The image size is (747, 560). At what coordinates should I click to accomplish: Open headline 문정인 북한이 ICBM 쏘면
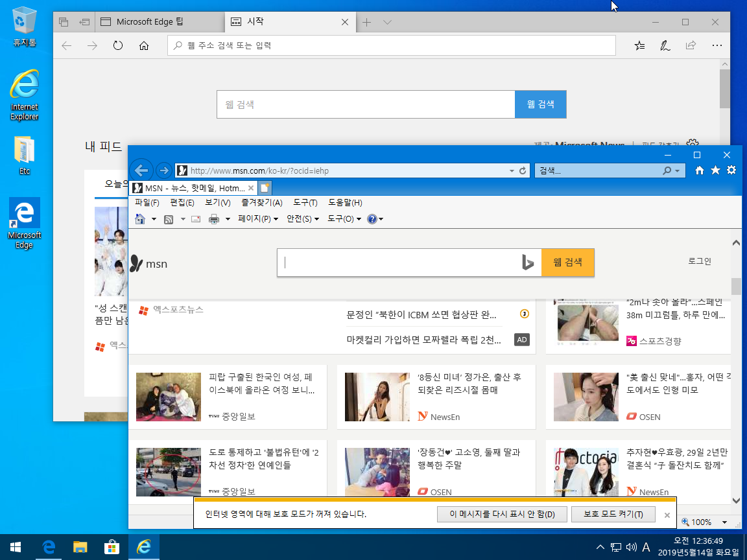pyautogui.click(x=421, y=314)
